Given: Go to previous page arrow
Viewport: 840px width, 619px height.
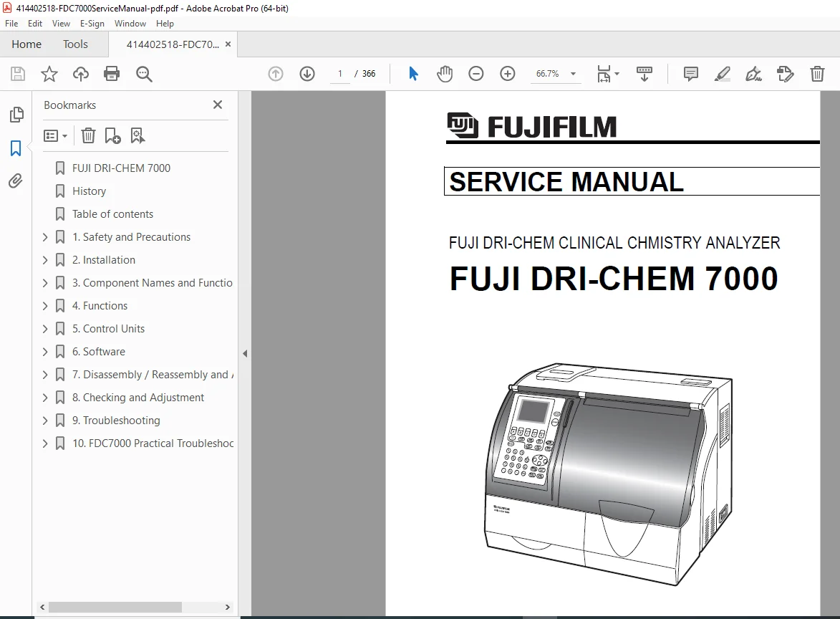Looking at the screenshot, I should tap(276, 73).
